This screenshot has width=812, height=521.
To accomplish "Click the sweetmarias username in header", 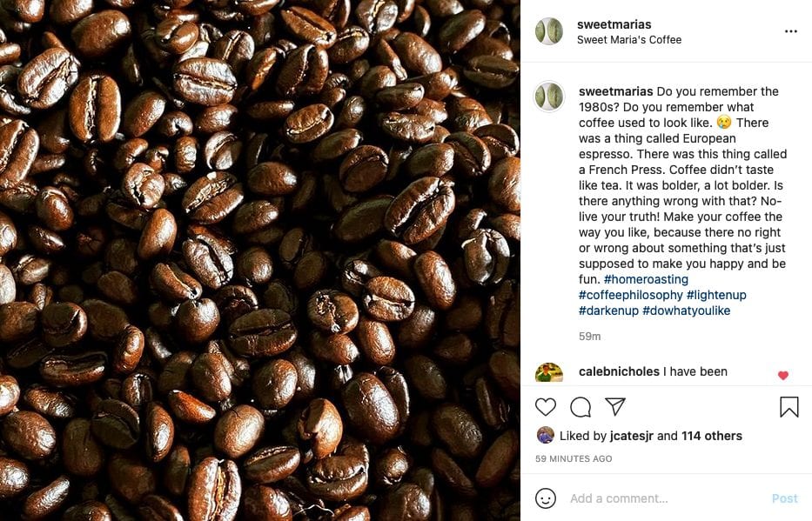I will (614, 24).
